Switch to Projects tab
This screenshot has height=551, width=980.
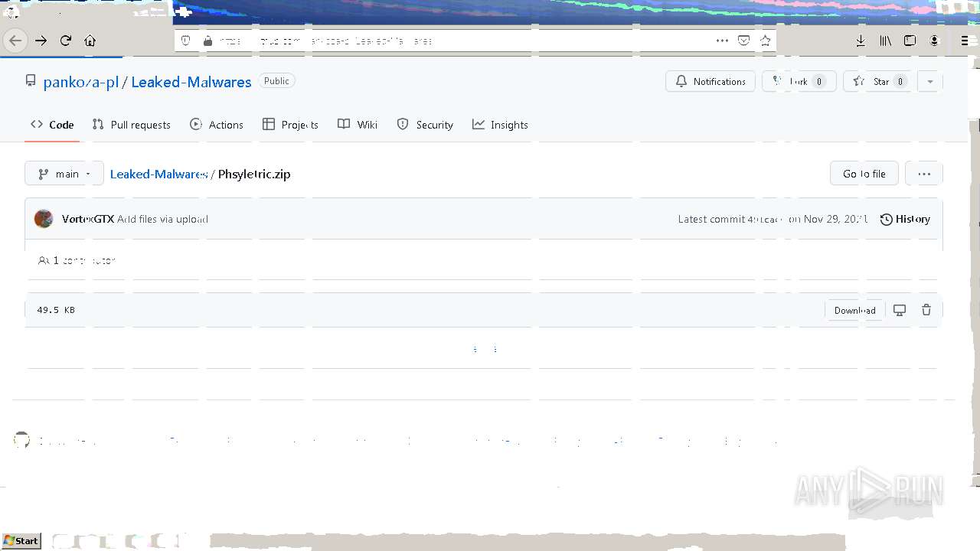pos(290,125)
